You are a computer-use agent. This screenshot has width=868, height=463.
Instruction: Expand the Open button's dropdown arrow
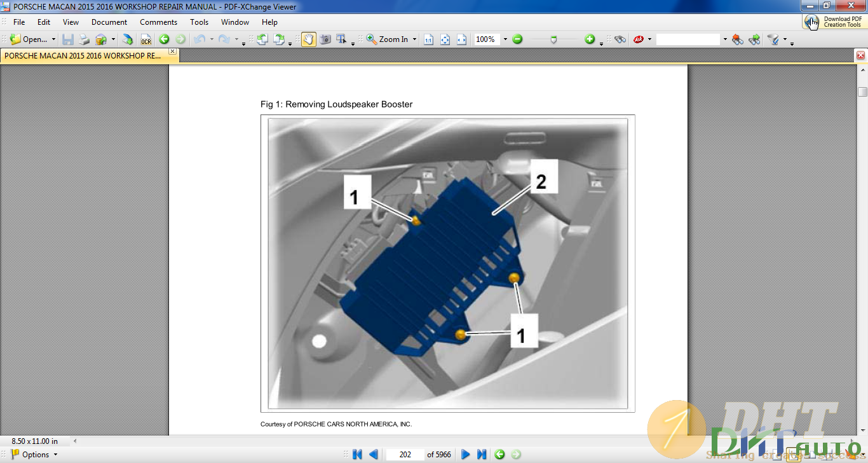(53, 39)
